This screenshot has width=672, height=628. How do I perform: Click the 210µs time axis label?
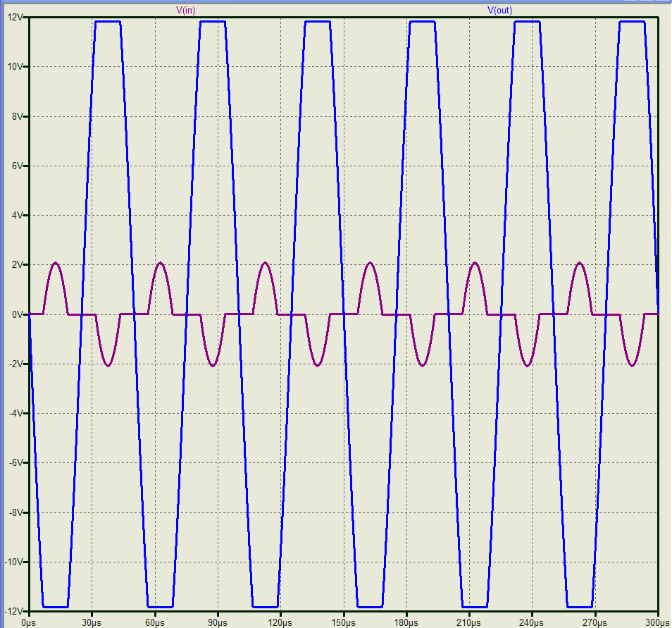pos(469,622)
